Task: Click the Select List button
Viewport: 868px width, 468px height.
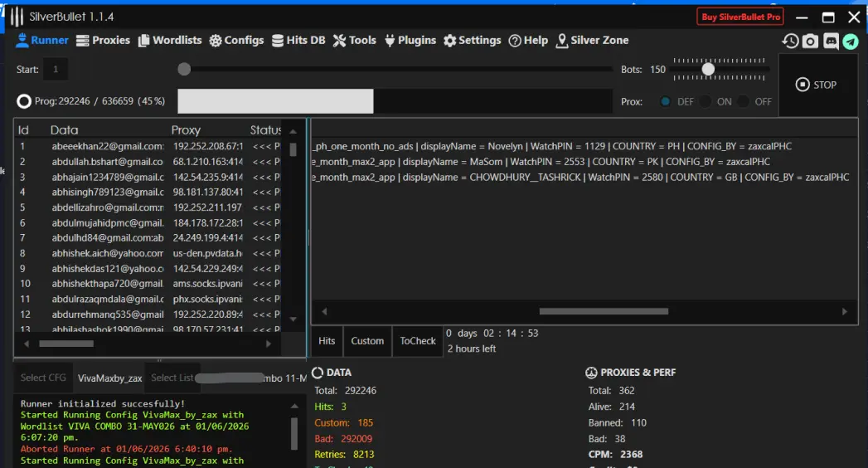Action: 172,378
